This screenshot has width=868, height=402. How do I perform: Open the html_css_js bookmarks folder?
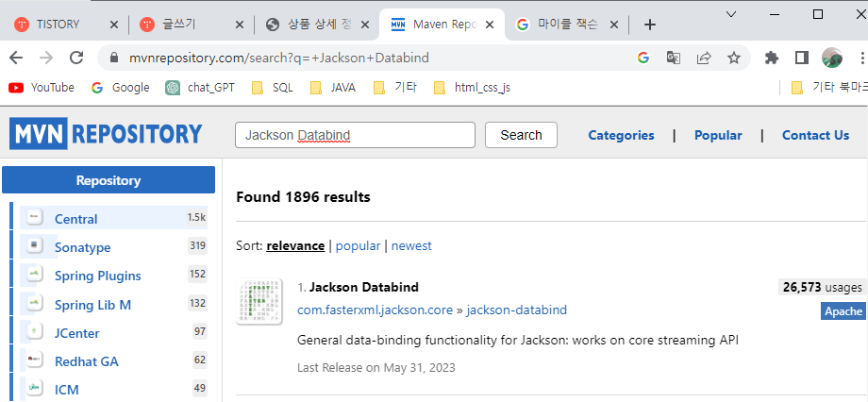tap(472, 88)
